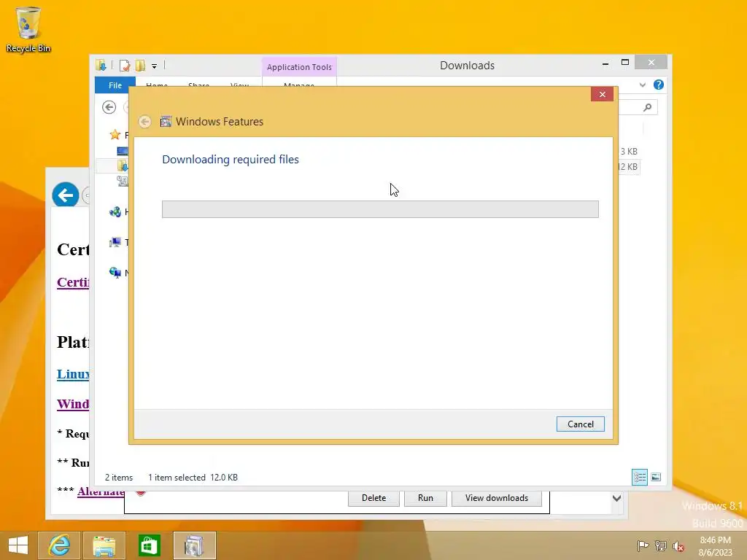Select the Application Tools contextual tab
The height and width of the screenshot is (560, 747).
pyautogui.click(x=299, y=67)
